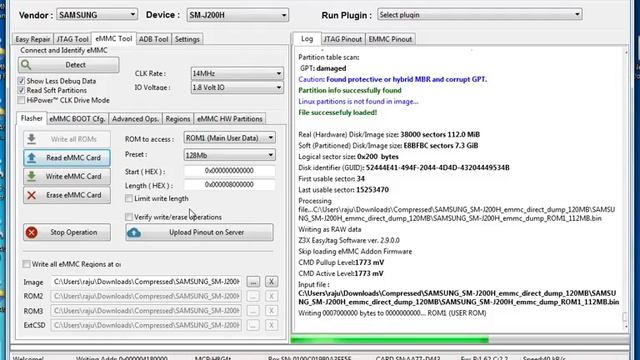Select the Flasher sub-tab
The width and height of the screenshot is (640, 360).
(31, 118)
